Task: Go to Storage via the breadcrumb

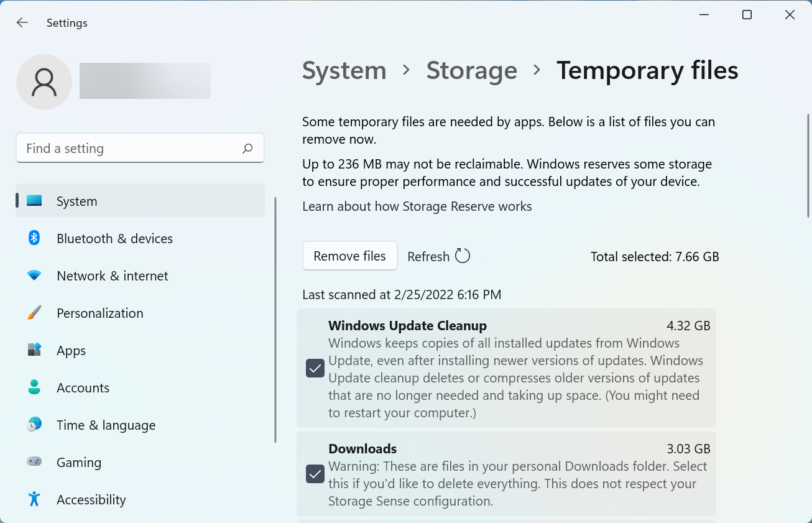Action: (471, 70)
